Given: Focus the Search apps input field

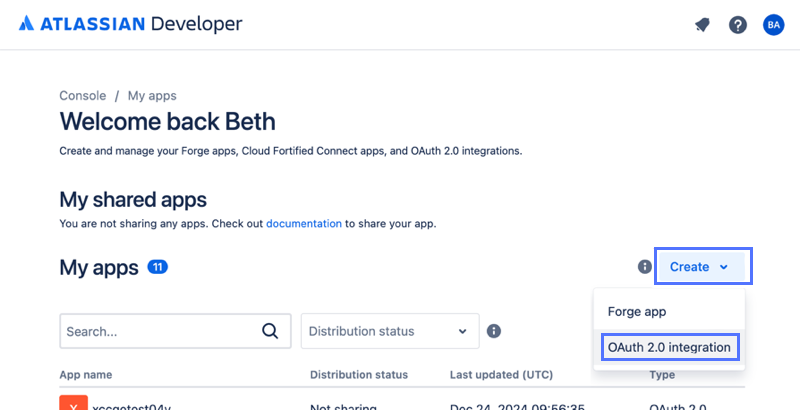Looking at the screenshot, I should click(x=176, y=331).
